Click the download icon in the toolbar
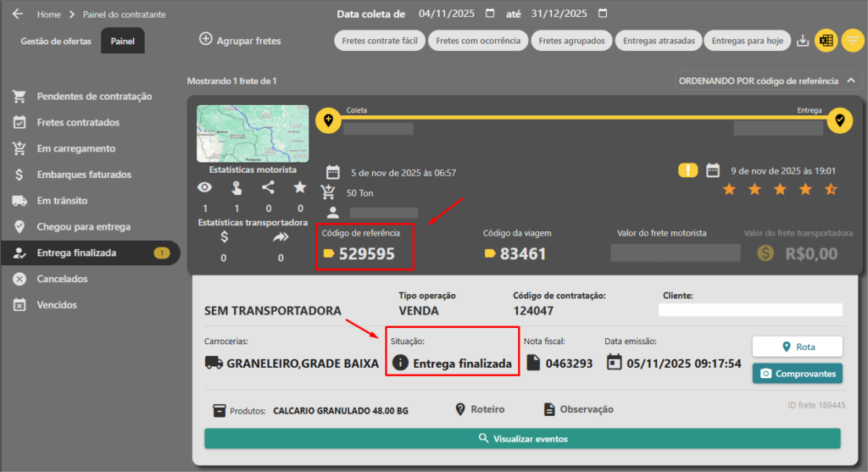The height and width of the screenshot is (472, 868). pyautogui.click(x=802, y=41)
